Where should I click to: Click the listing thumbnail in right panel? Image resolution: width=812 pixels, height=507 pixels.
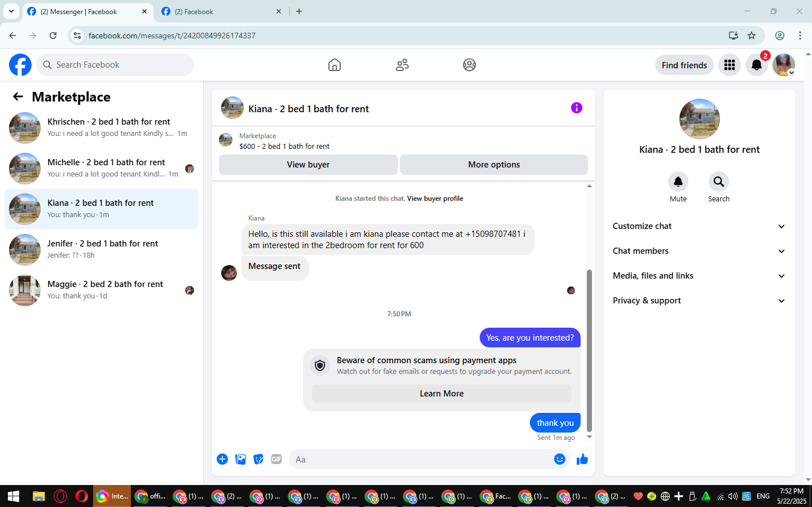click(700, 119)
